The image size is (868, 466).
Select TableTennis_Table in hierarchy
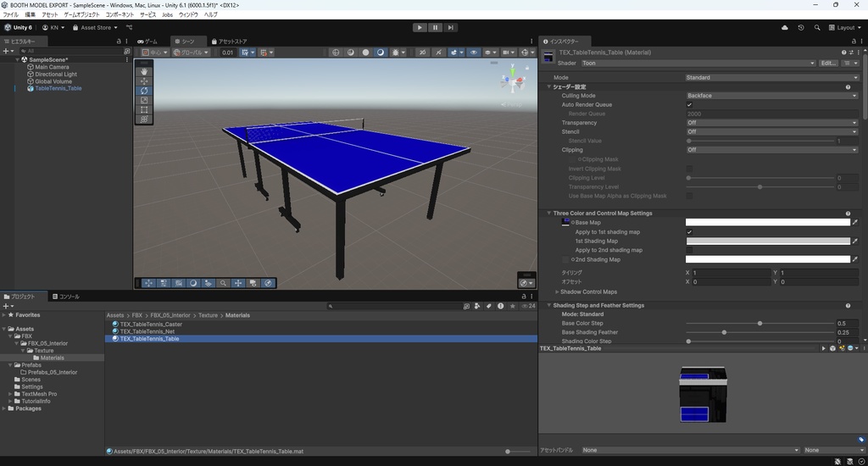[58, 88]
